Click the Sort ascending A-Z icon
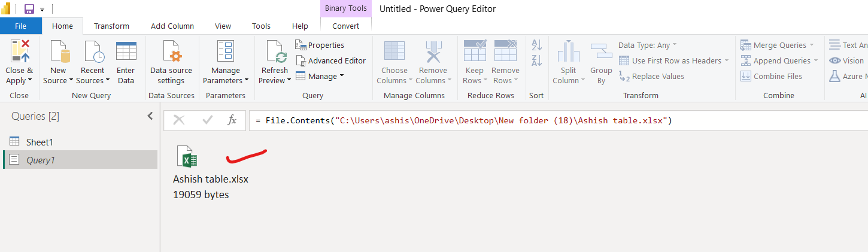The width and height of the screenshot is (868, 252). tap(537, 45)
